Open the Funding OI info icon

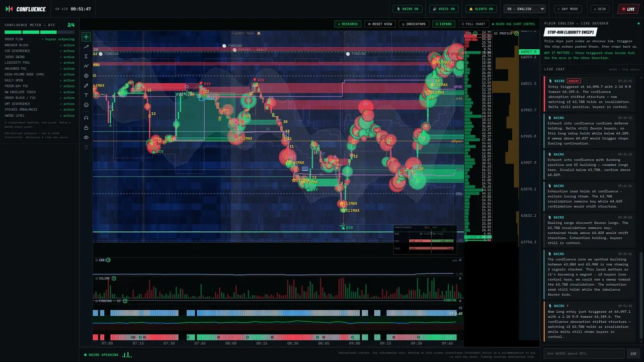125,301
